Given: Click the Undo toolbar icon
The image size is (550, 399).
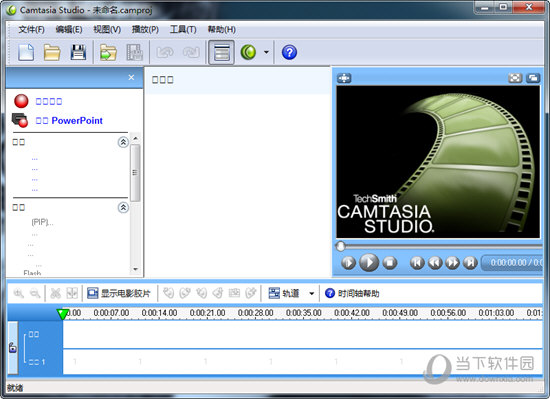Looking at the screenshot, I should (x=165, y=53).
